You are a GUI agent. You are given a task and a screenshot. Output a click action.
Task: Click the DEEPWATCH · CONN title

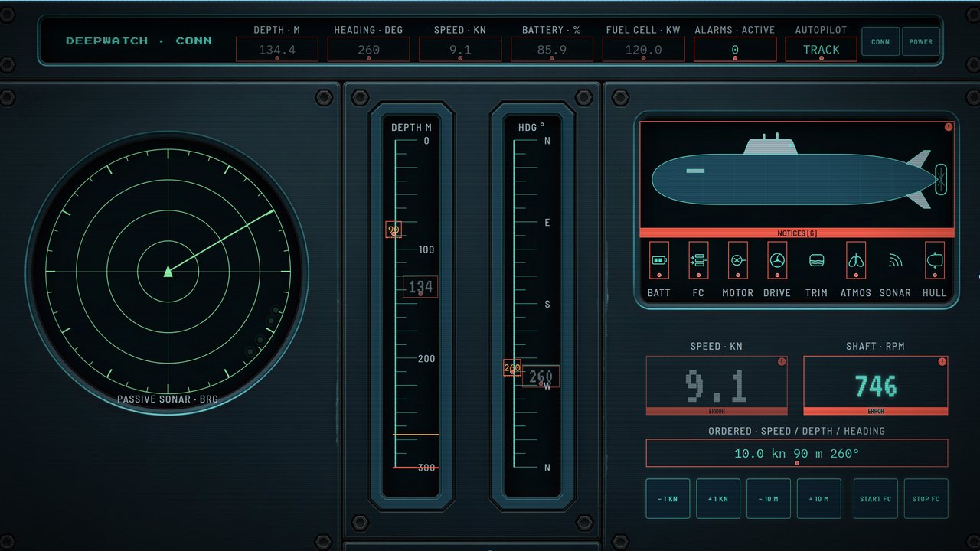tap(139, 41)
